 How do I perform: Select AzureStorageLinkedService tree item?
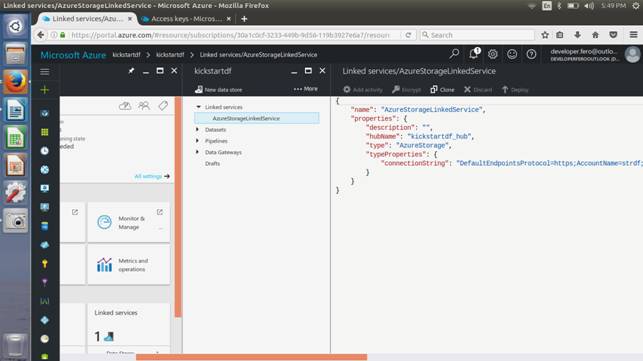click(257, 118)
